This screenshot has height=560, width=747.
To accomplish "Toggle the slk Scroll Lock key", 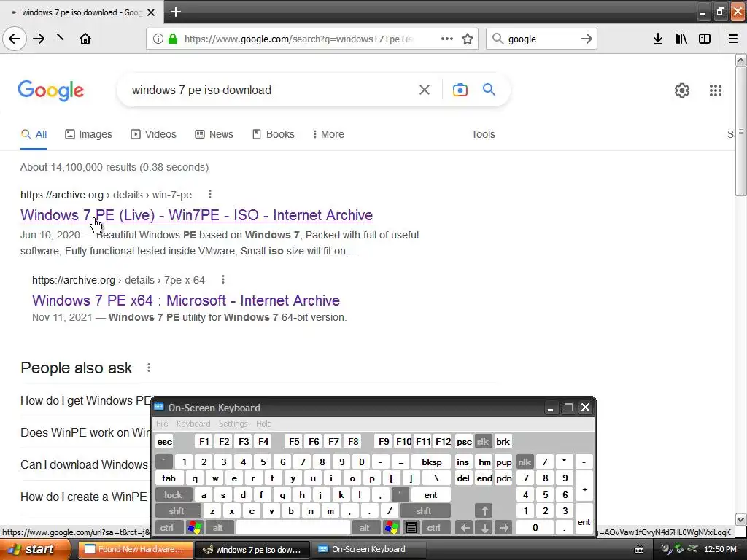I will click(x=483, y=441).
